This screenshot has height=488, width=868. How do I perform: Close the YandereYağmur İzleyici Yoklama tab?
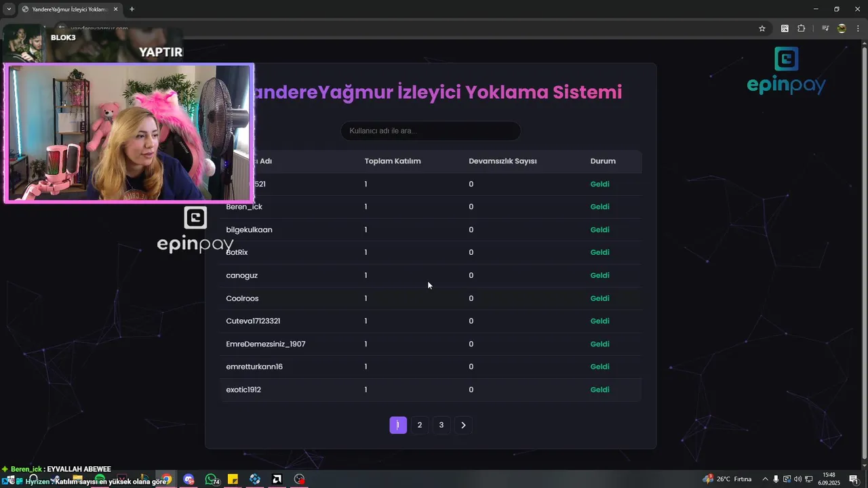[115, 9]
